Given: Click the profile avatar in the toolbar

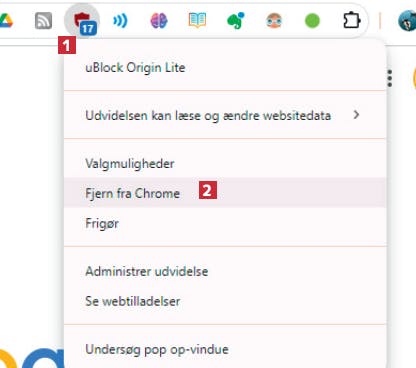Looking at the screenshot, I should 407,21.
